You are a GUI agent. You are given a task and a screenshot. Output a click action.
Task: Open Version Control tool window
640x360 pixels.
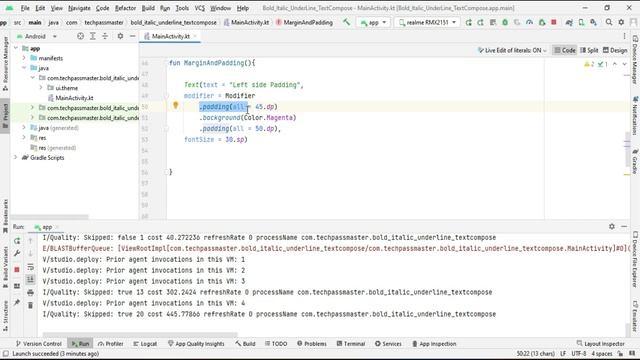click(x=38, y=344)
